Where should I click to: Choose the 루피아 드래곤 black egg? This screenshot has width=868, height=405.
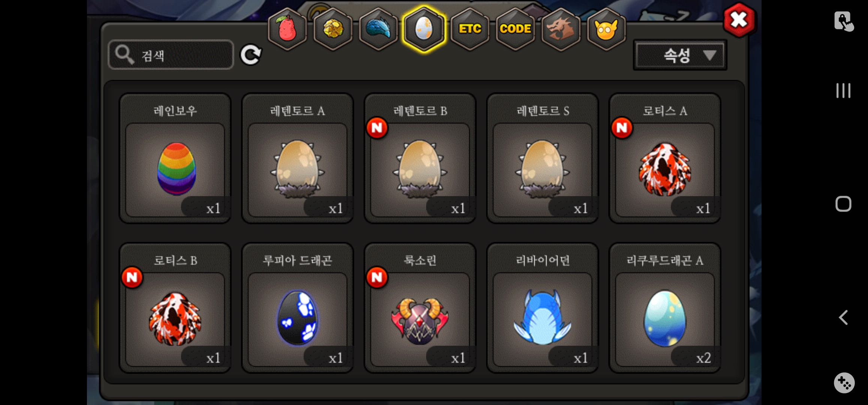(298, 308)
